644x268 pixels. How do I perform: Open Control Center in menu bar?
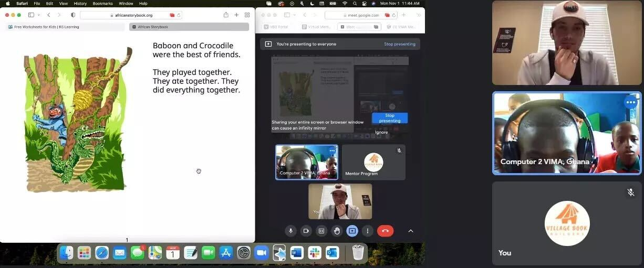tap(364, 4)
